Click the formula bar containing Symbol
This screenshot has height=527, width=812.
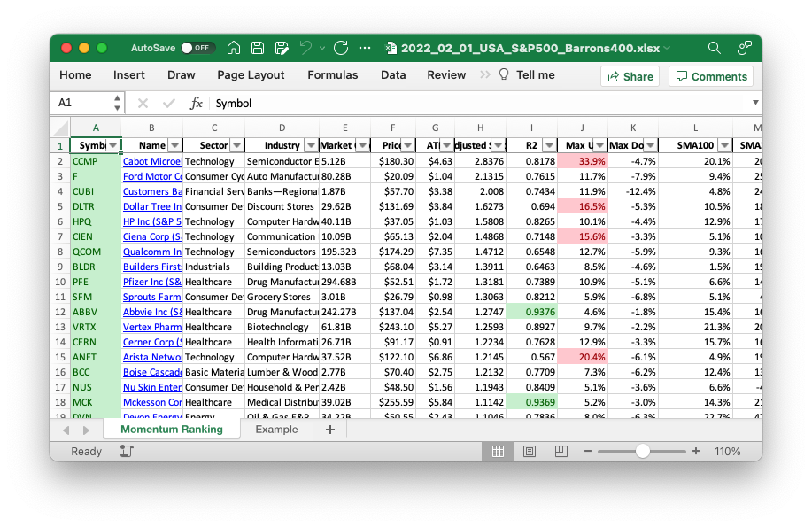[479, 103]
